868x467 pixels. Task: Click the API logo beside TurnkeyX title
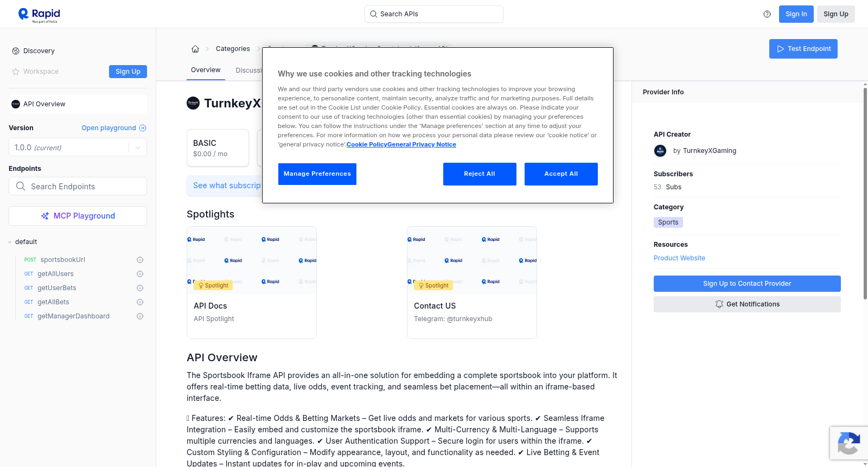pyautogui.click(x=193, y=103)
